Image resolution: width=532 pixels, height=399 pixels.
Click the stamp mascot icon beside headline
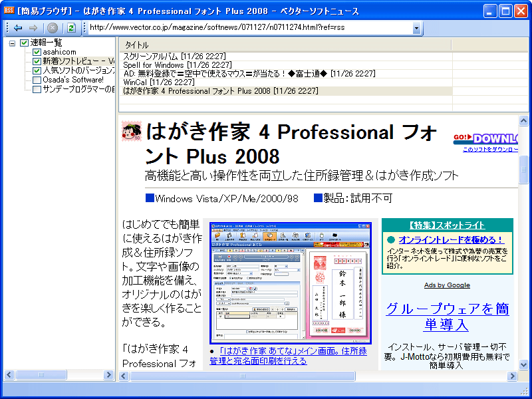coord(132,131)
